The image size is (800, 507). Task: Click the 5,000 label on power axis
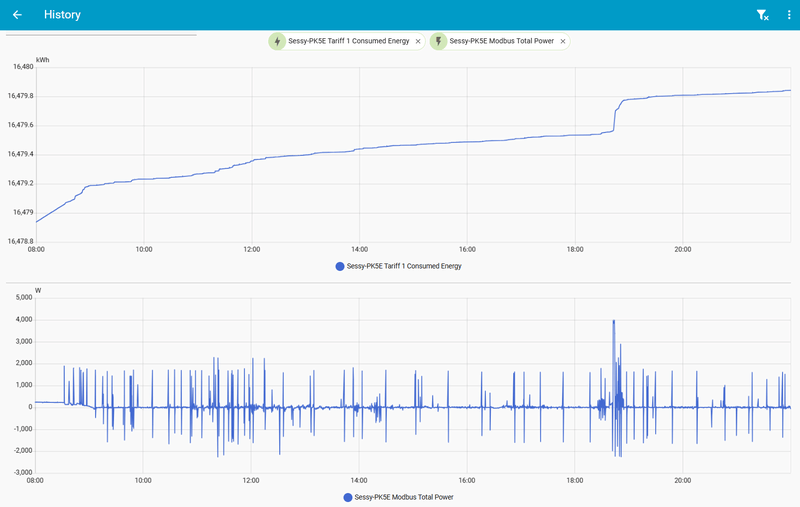tap(24, 297)
